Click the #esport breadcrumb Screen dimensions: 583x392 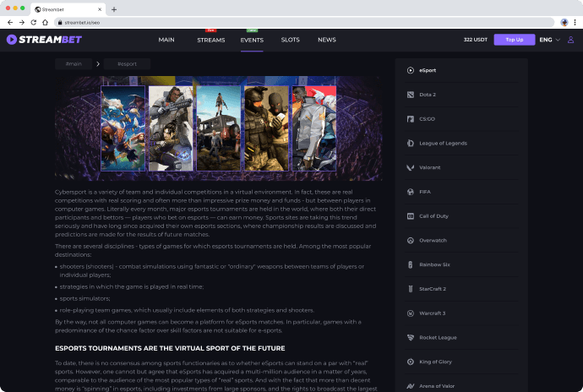coord(127,64)
